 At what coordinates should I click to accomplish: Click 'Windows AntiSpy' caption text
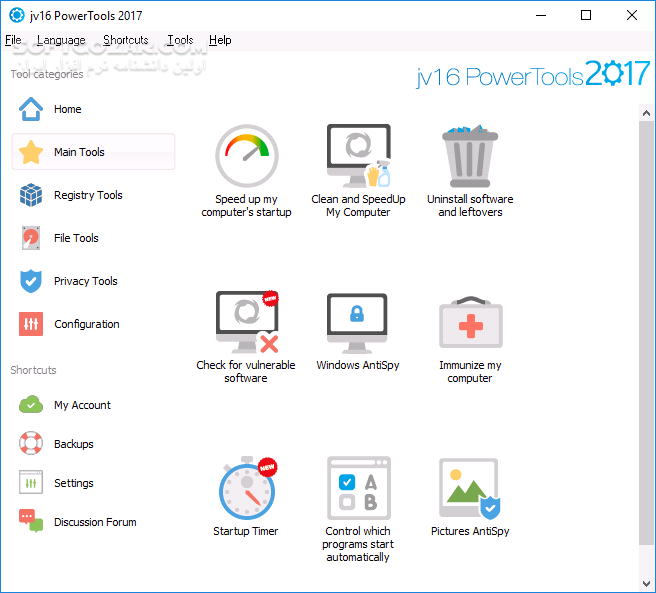pyautogui.click(x=358, y=365)
